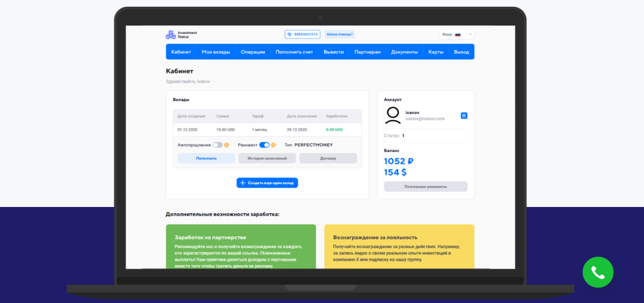Click the orange help icon beside Реинвест
This screenshot has height=303, width=644.
point(273,145)
